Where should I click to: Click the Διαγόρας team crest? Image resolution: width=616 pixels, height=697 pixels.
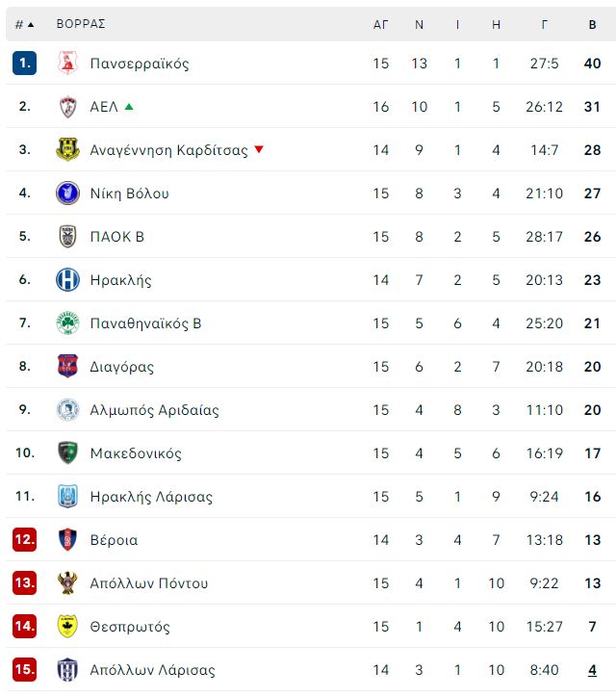click(67, 366)
